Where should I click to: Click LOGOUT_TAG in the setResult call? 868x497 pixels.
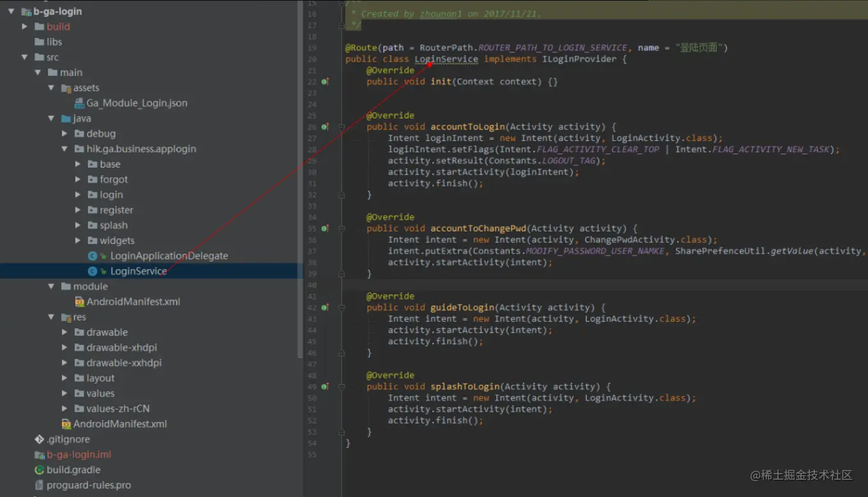[569, 161]
